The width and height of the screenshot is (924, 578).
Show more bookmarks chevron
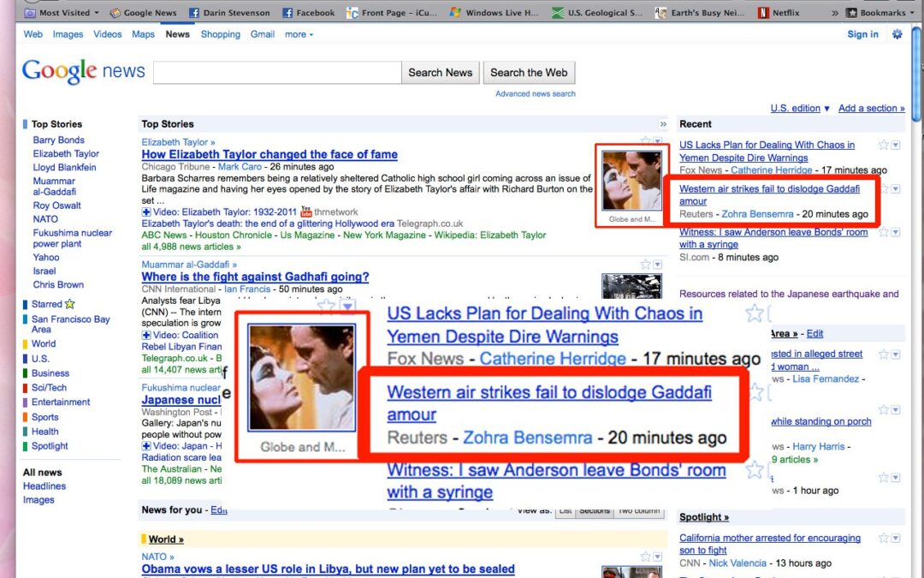[834, 12]
